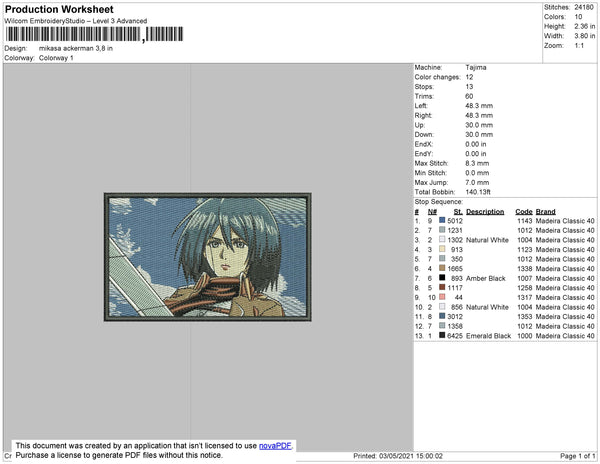600x464 pixels.
Task: Click 'Amber Black' description
Action: 486,278
